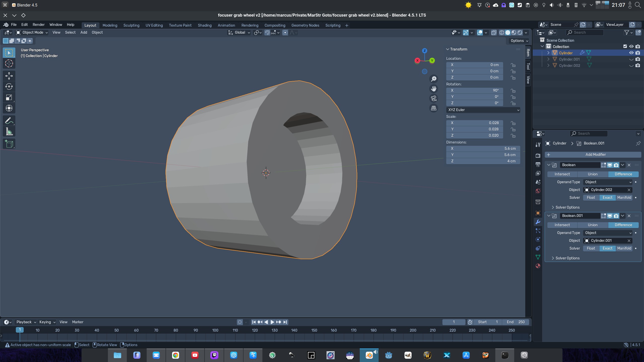Expand Solver Options under Boolean.001

567,258
